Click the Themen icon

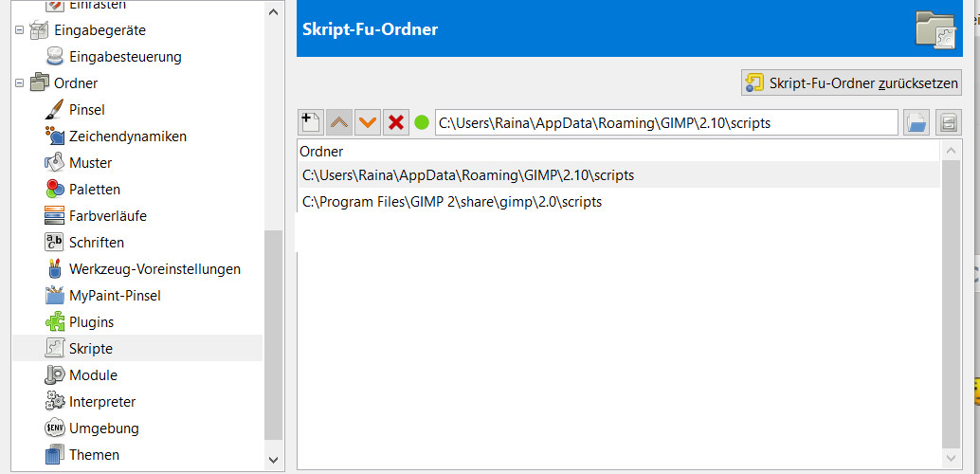(x=55, y=455)
